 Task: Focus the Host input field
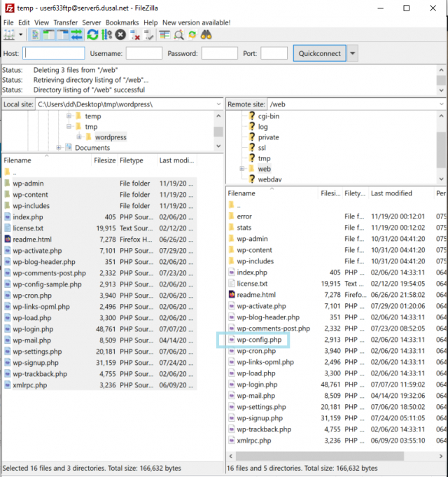click(x=54, y=53)
